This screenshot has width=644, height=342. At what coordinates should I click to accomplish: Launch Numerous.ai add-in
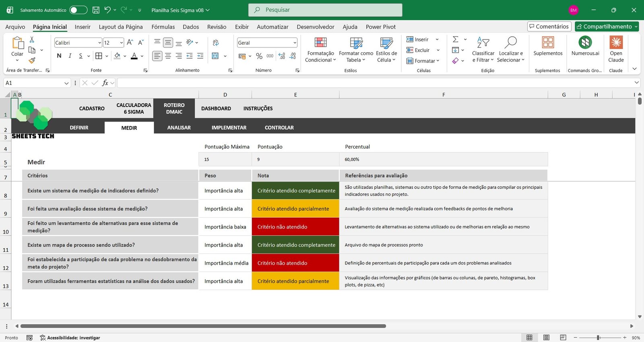(x=585, y=46)
